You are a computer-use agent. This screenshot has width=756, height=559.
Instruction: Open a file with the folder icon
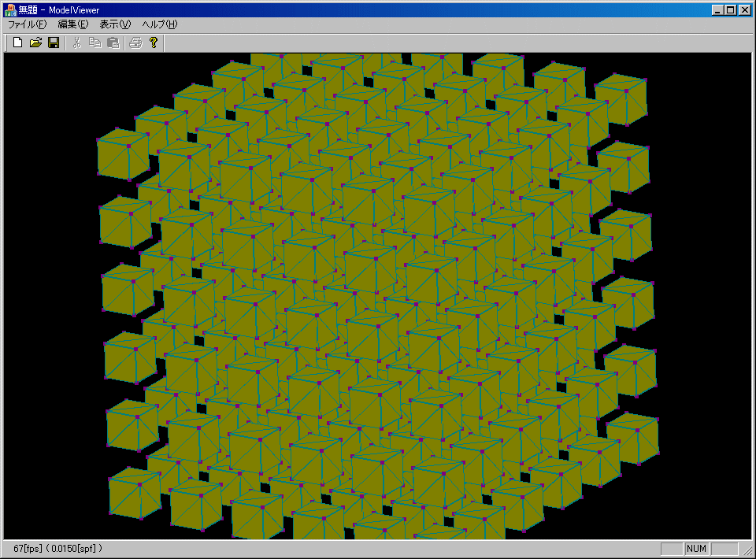(x=35, y=43)
